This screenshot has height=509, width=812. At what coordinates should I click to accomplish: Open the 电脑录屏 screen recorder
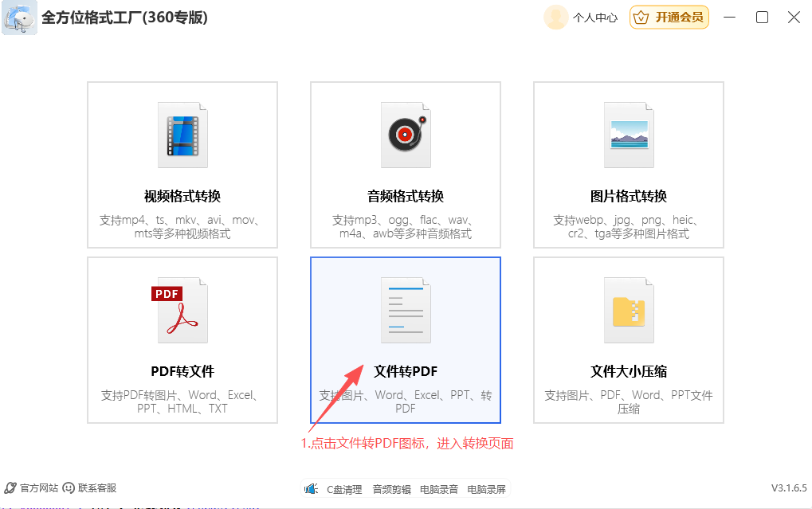coord(486,489)
